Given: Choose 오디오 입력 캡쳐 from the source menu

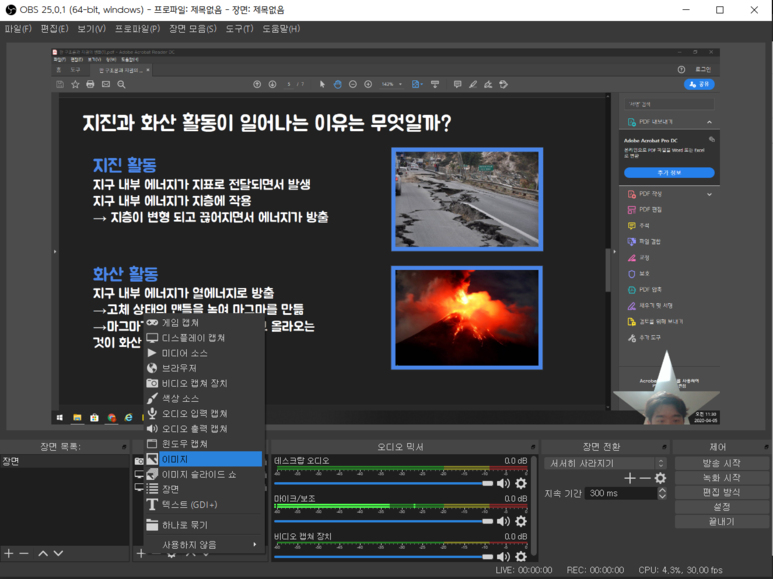Looking at the screenshot, I should coord(204,413).
